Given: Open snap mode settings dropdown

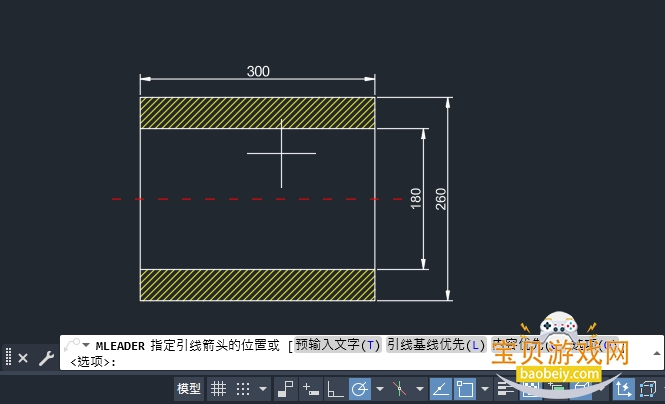Looking at the screenshot, I should click(x=263, y=389).
